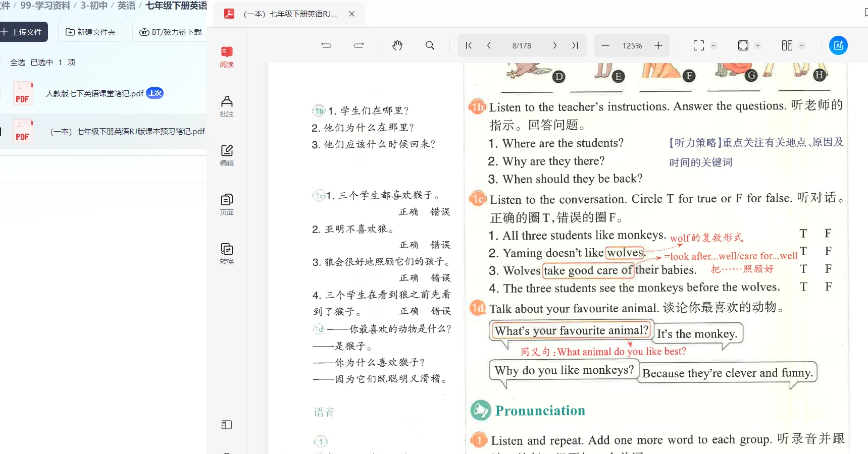Image resolution: width=868 pixels, height=454 pixels.
Task: Open the AI assistant button
Action: click(x=838, y=45)
